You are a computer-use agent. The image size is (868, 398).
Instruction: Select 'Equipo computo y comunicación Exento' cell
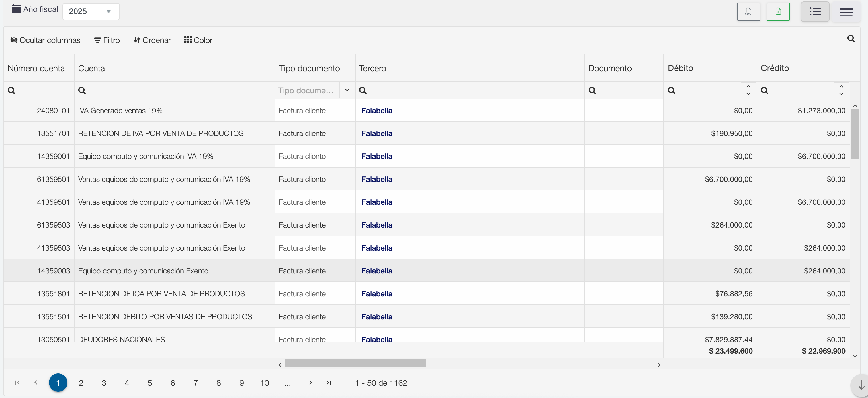tap(175, 271)
